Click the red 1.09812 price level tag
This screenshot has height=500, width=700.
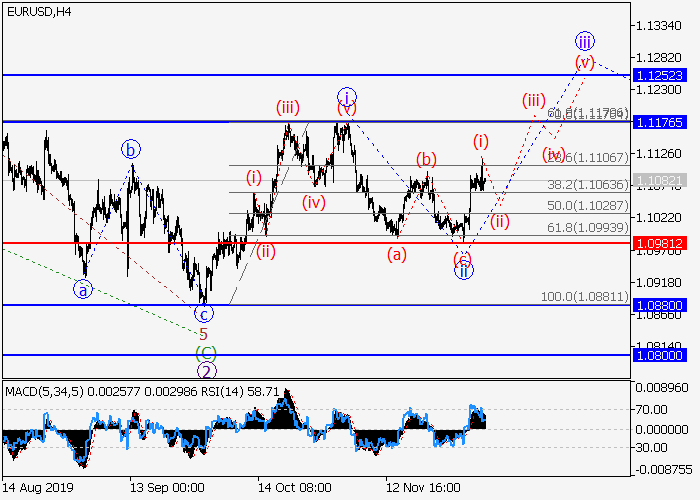(659, 243)
